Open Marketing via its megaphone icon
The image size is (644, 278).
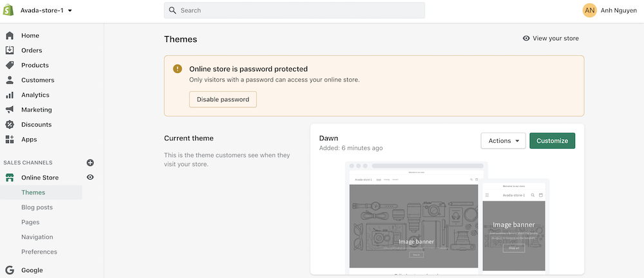click(10, 109)
